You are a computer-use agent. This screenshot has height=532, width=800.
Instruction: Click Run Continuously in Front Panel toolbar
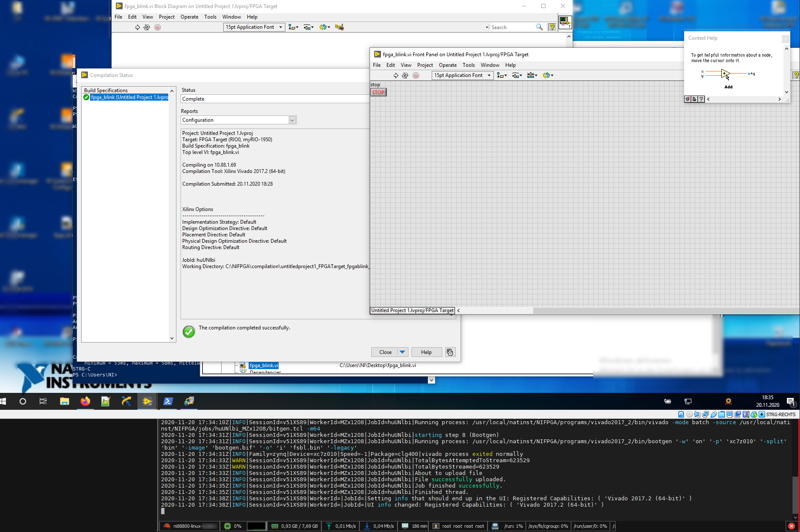click(x=405, y=75)
